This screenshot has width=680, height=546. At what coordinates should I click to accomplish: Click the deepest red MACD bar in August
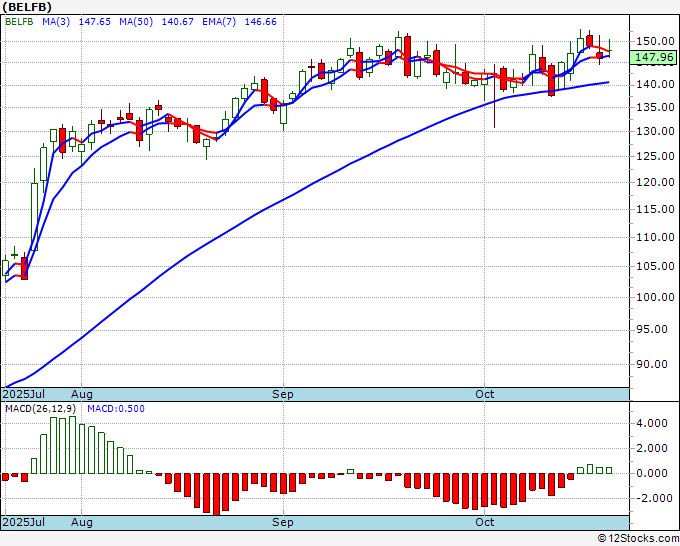click(216, 494)
